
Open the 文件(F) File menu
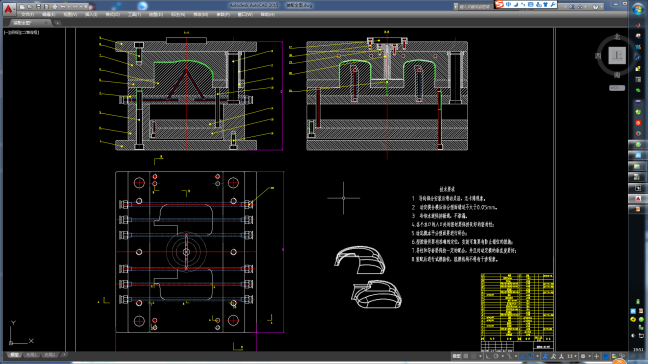coord(27,14)
